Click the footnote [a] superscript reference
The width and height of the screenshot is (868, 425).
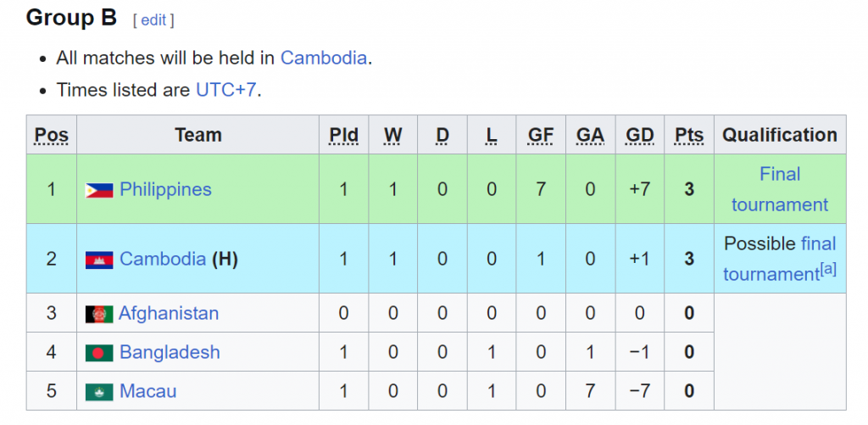pyautogui.click(x=828, y=269)
